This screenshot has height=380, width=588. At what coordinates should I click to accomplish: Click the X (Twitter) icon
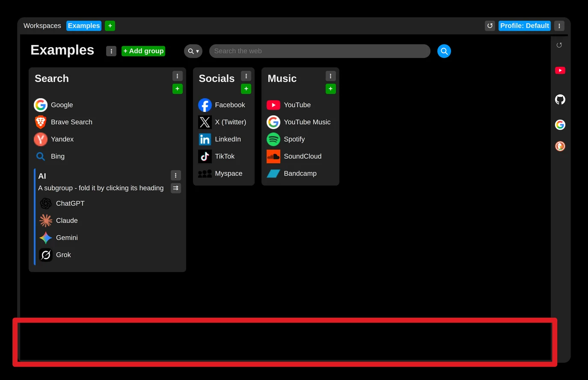(x=205, y=122)
